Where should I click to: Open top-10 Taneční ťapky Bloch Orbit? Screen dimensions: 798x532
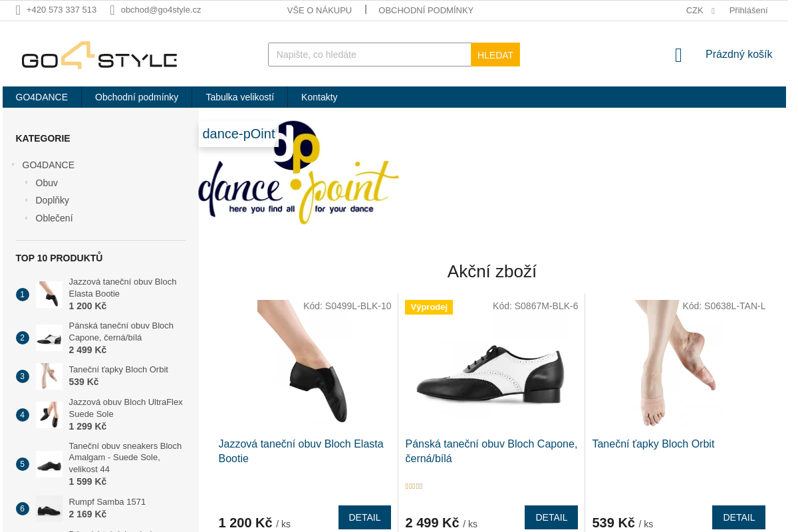click(x=118, y=369)
